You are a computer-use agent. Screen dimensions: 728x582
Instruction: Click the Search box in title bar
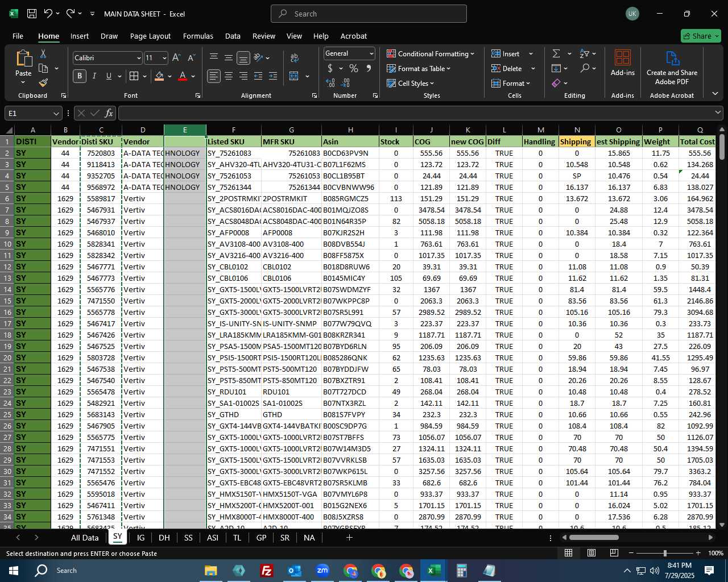369,14
